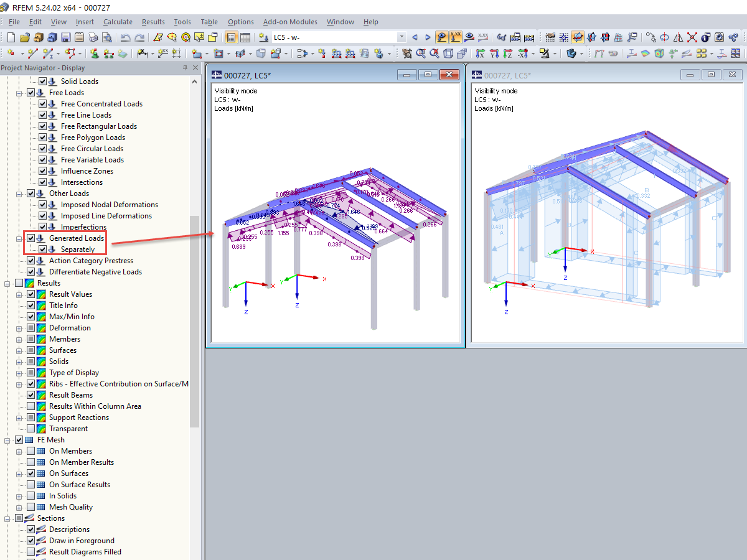747x560 pixels.
Task: Click the Print preview icon
Action: 106,37
